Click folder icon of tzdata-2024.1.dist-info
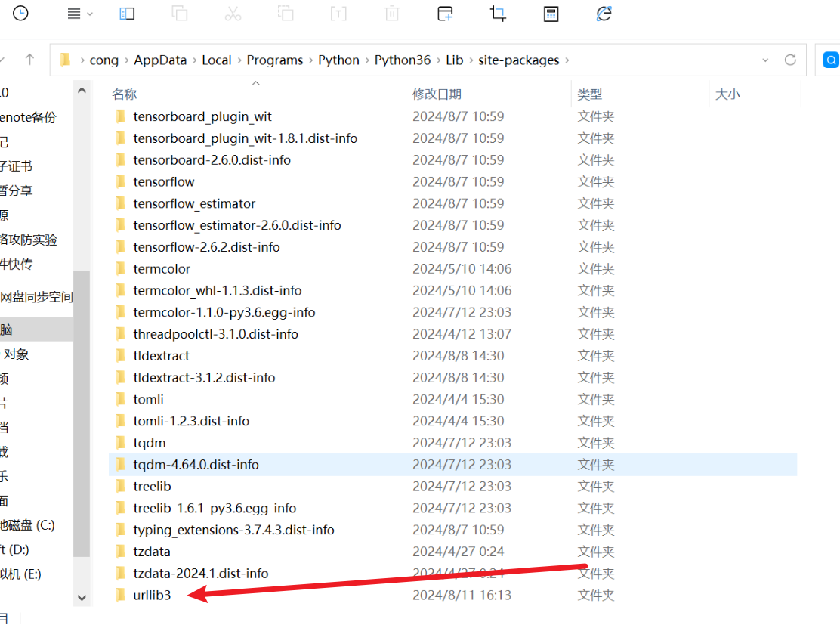The width and height of the screenshot is (840, 628). pyautogui.click(x=121, y=574)
